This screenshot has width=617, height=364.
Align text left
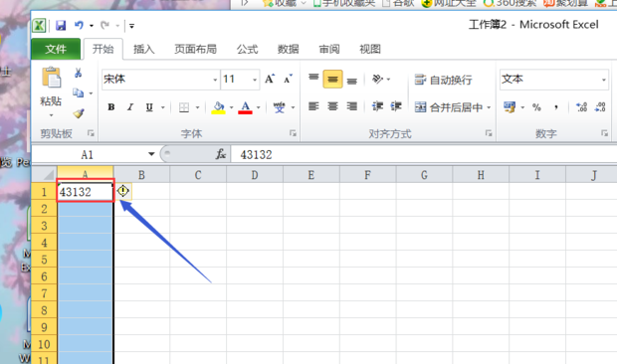pyautogui.click(x=313, y=106)
